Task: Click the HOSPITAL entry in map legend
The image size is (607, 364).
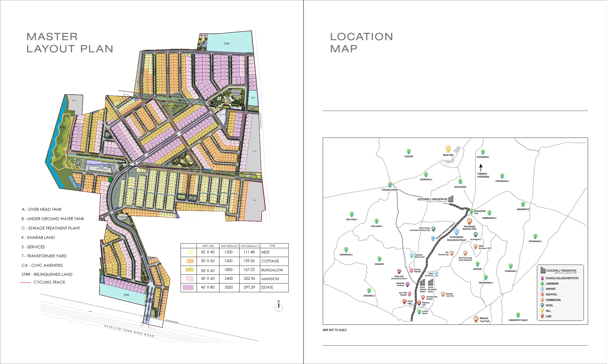Action: click(x=551, y=294)
